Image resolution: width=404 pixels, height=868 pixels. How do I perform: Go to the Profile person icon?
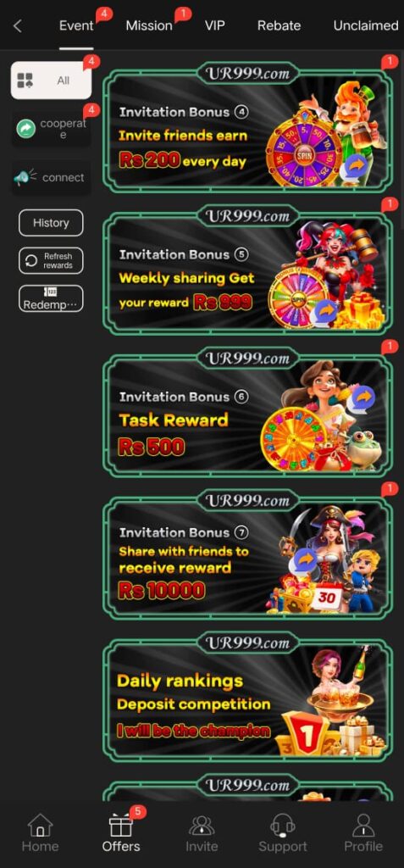pos(363,825)
